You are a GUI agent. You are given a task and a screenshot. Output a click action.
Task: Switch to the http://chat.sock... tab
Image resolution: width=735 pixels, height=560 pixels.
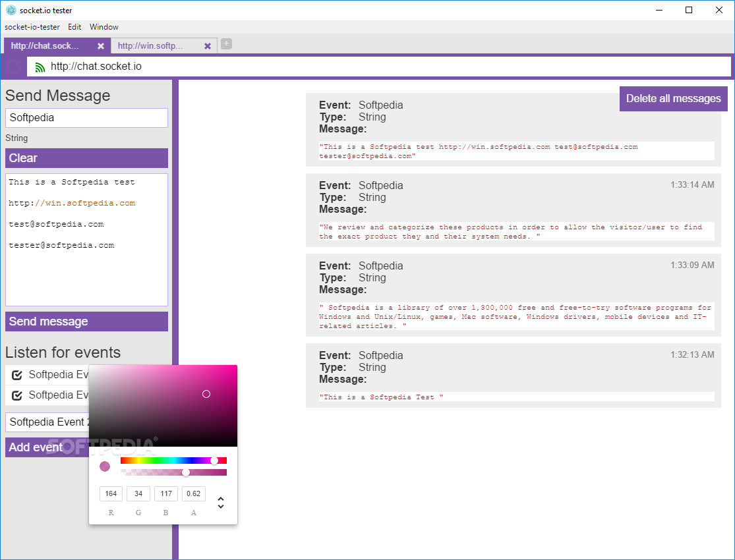pyautogui.click(x=57, y=45)
